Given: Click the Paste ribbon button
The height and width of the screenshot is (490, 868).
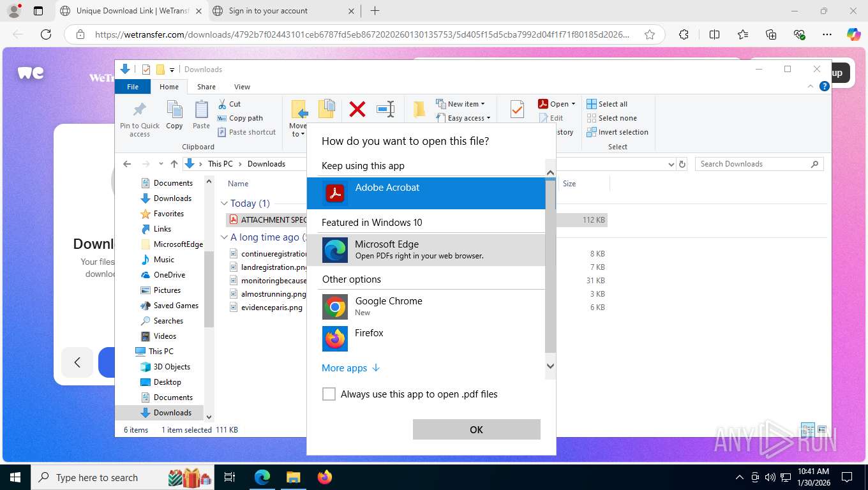Looking at the screenshot, I should click(x=201, y=115).
